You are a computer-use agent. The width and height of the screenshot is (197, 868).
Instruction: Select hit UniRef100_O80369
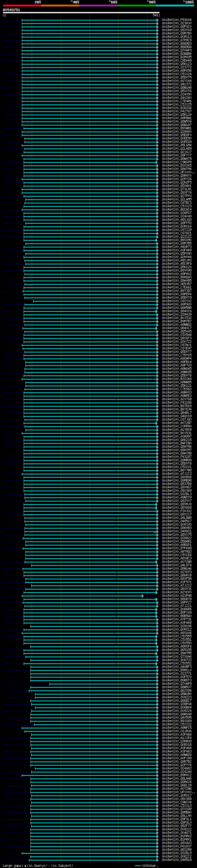(177, 490)
